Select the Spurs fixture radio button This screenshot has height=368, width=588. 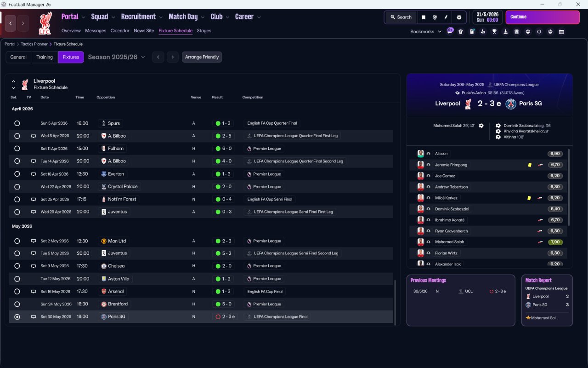tap(17, 123)
